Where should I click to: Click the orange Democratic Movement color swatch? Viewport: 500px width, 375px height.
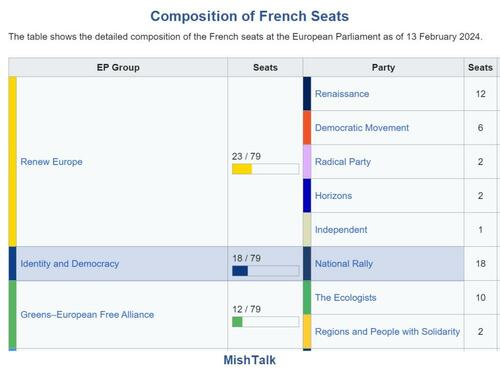click(x=307, y=128)
